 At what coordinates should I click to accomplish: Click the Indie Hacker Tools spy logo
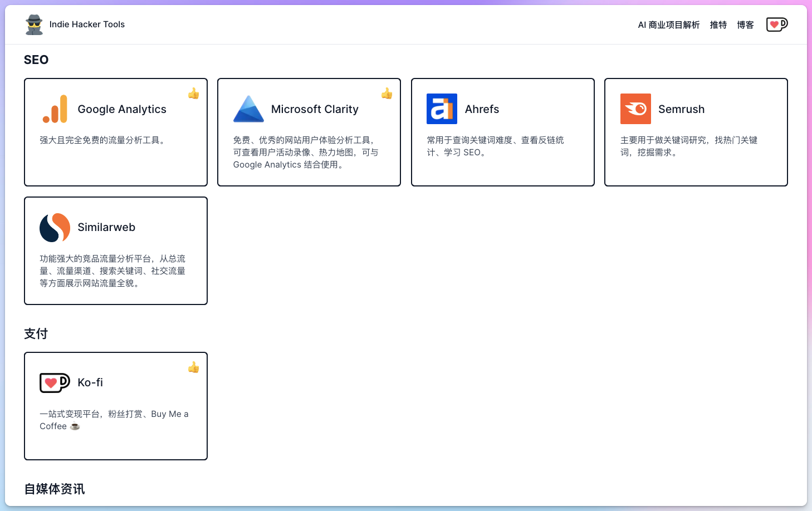35,24
